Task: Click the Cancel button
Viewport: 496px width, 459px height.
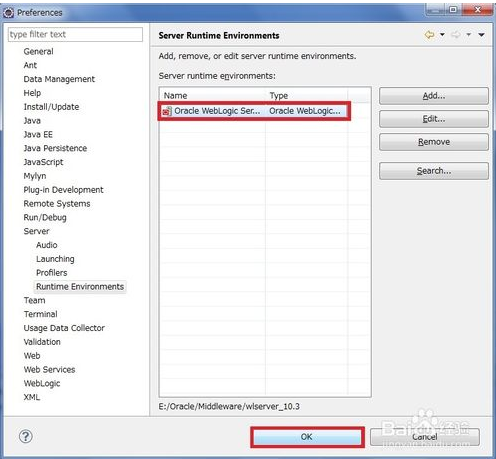Action: pos(425,437)
